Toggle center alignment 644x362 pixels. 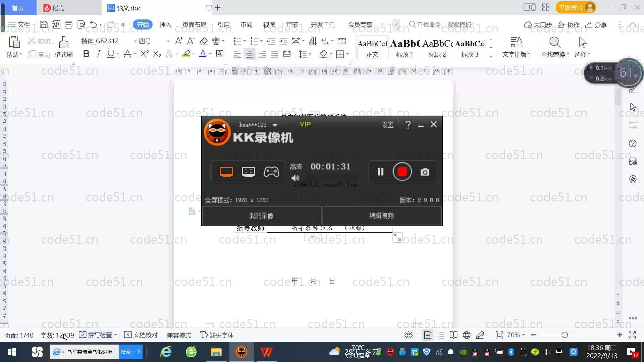tap(250, 54)
